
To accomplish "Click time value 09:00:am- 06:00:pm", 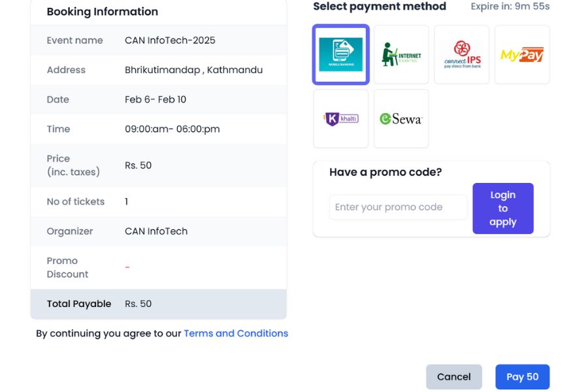I will (172, 129).
